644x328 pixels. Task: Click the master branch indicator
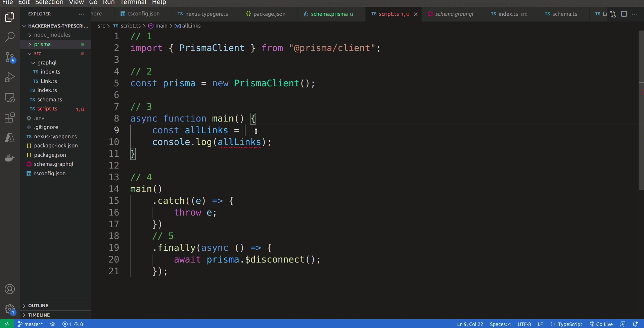point(30,324)
